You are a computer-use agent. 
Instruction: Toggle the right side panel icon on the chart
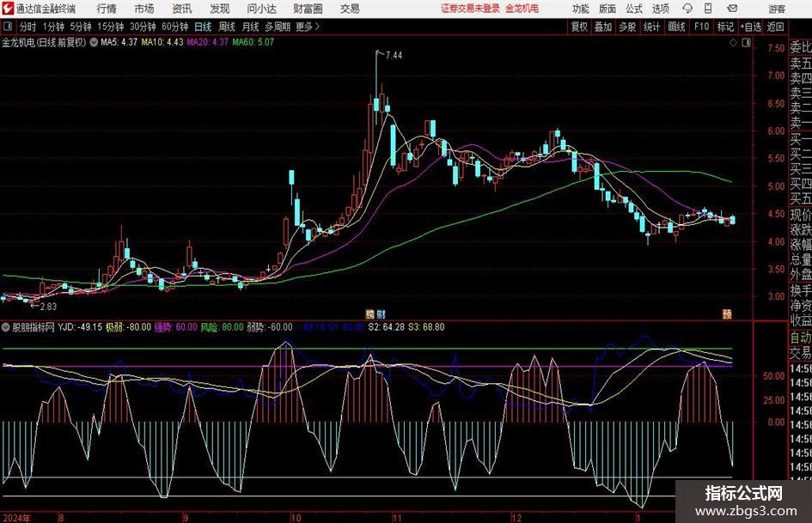746,43
